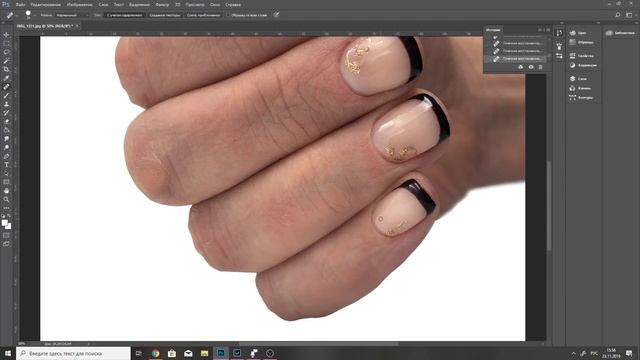
Task: Choose 'С учетом содержимого' healing type
Action: pos(124,15)
